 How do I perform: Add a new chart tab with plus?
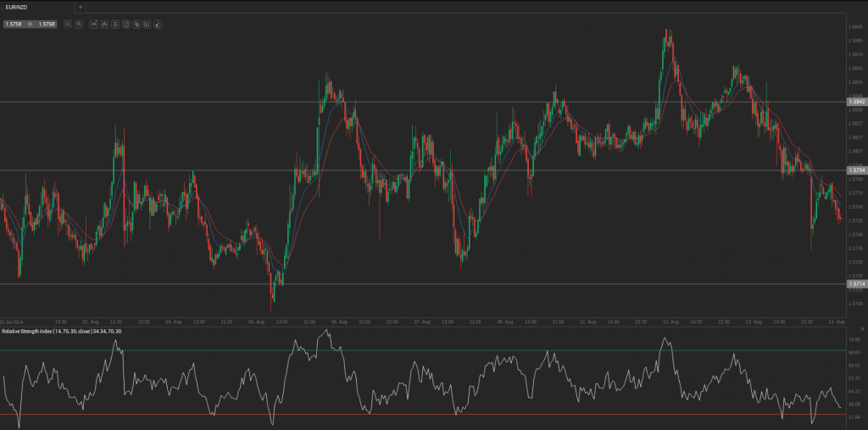(81, 7)
